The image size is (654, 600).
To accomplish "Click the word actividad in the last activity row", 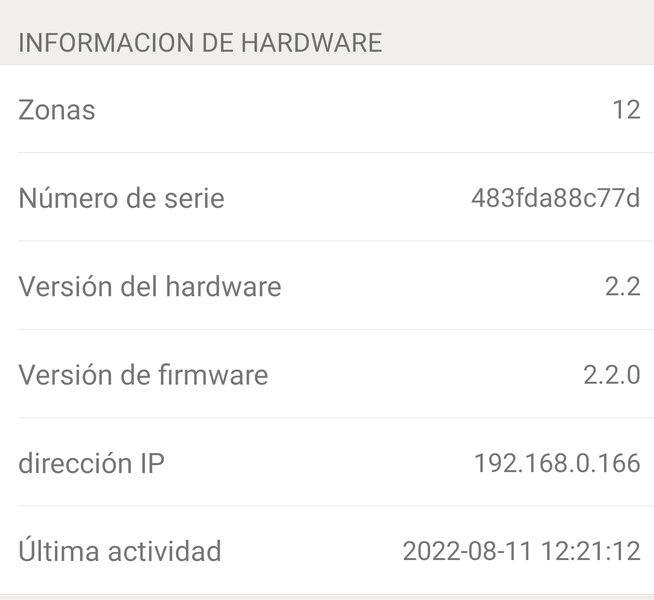I will tap(164, 551).
